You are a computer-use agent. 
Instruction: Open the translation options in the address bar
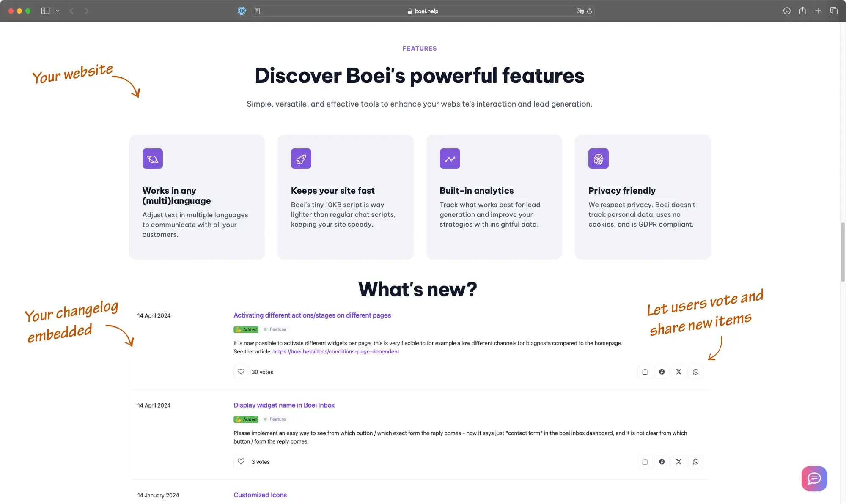tap(580, 11)
